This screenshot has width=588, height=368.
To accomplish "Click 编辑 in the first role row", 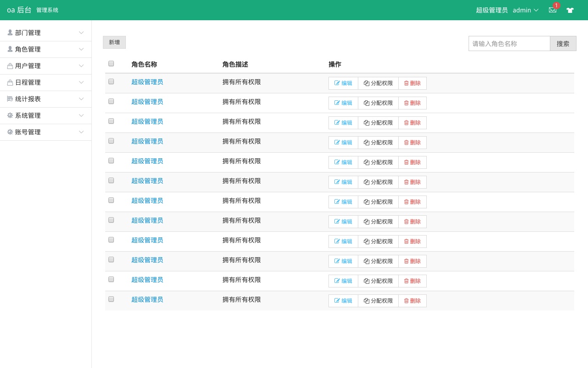I will point(343,83).
